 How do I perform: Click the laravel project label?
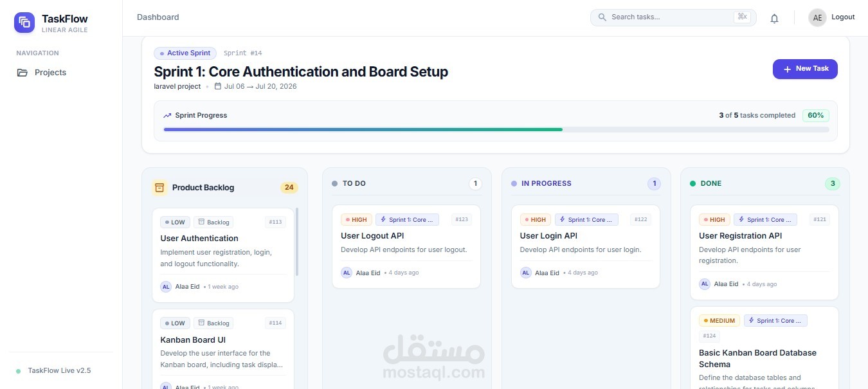177,86
